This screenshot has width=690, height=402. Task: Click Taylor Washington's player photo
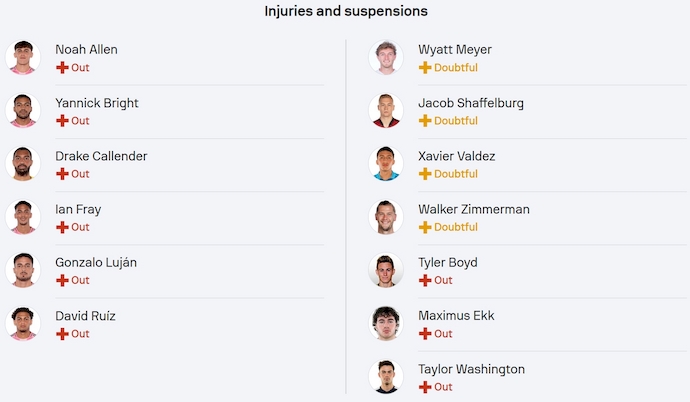385,377
